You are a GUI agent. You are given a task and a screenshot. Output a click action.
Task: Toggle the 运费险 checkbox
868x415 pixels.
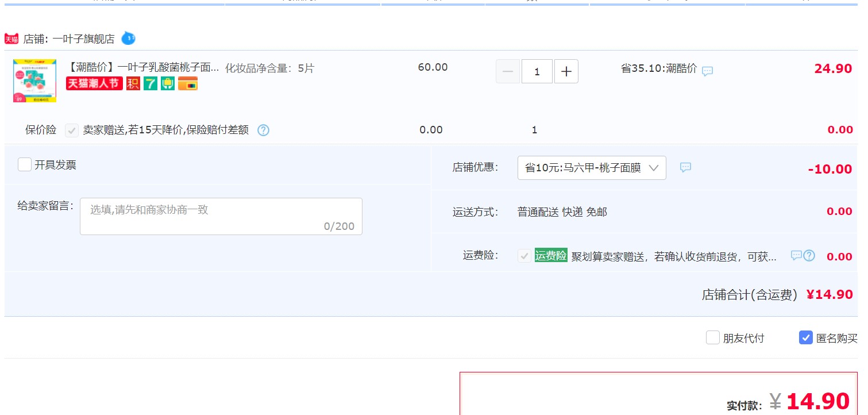click(524, 256)
